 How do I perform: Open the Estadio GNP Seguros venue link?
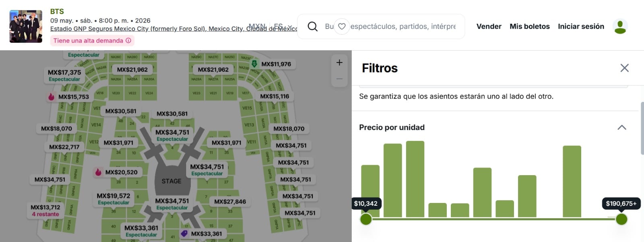coord(173,29)
